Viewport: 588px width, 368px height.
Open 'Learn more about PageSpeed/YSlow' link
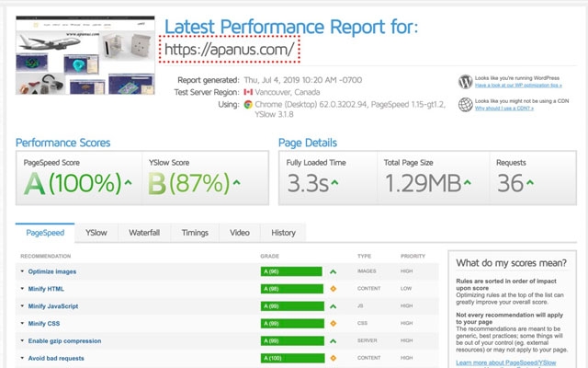pyautogui.click(x=506, y=362)
